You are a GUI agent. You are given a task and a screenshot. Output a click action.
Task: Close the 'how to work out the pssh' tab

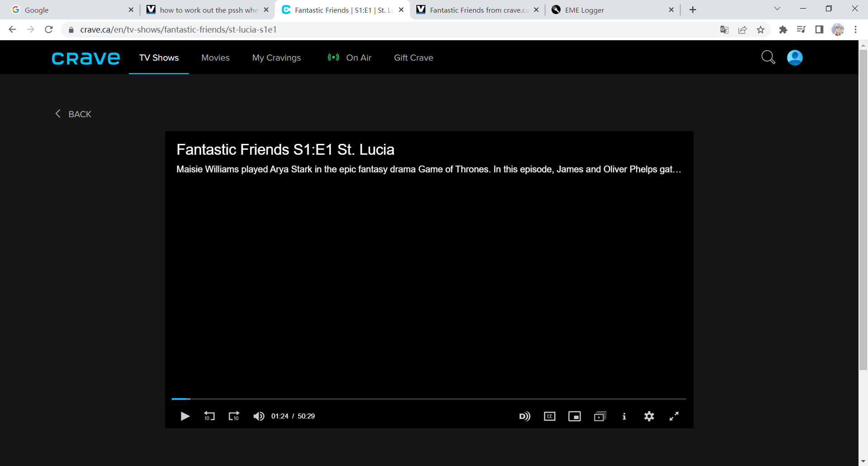click(266, 10)
